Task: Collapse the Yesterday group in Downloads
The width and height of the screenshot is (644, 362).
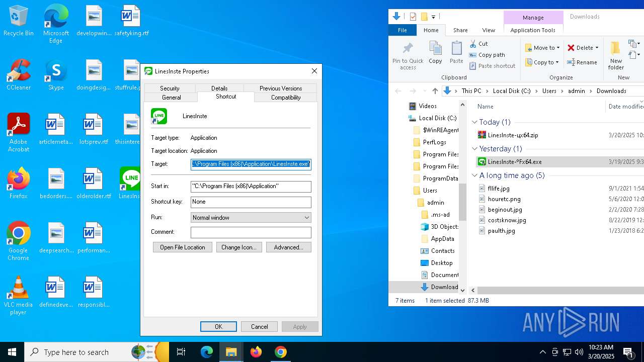Action: 474,149
